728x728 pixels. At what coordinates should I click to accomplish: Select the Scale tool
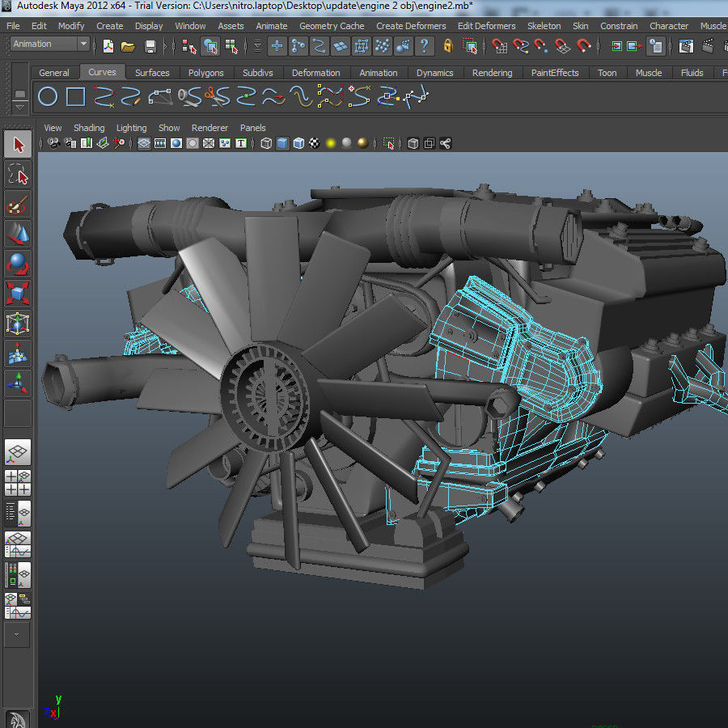(18, 294)
